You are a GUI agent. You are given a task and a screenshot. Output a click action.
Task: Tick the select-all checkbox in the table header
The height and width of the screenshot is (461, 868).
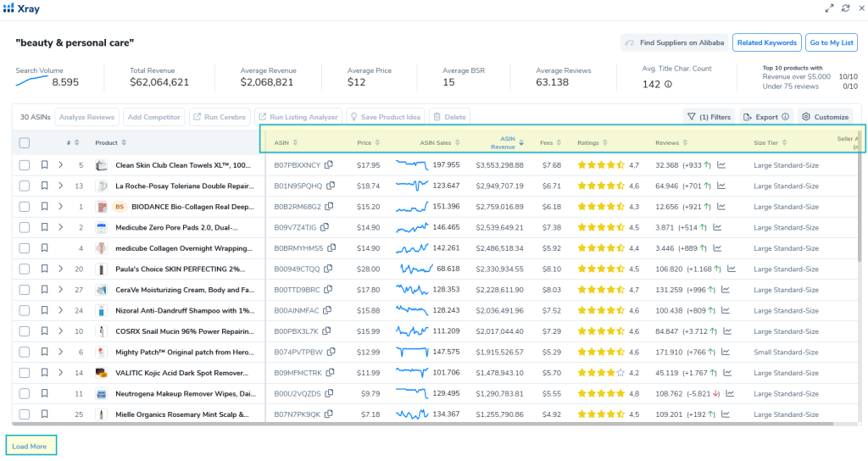(x=25, y=142)
